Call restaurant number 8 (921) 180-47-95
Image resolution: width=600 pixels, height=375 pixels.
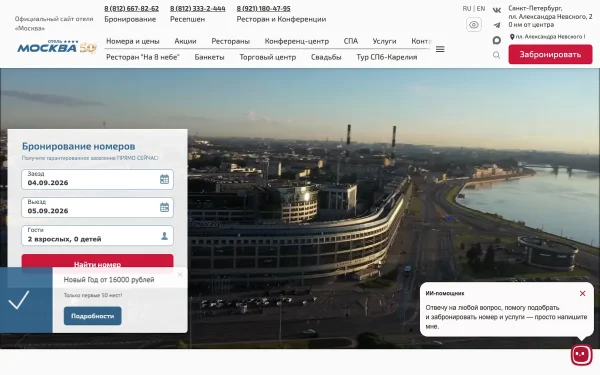click(263, 8)
